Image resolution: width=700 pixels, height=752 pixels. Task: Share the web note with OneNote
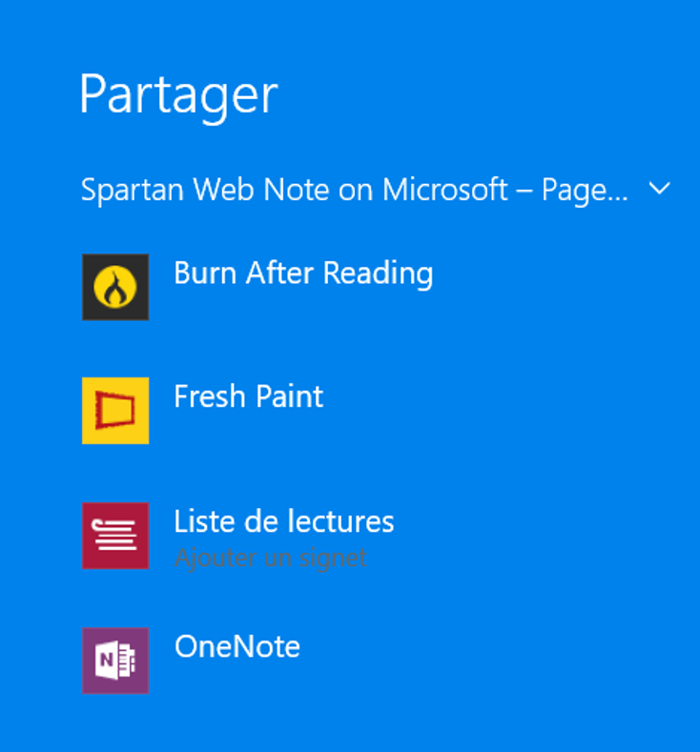tap(237, 646)
